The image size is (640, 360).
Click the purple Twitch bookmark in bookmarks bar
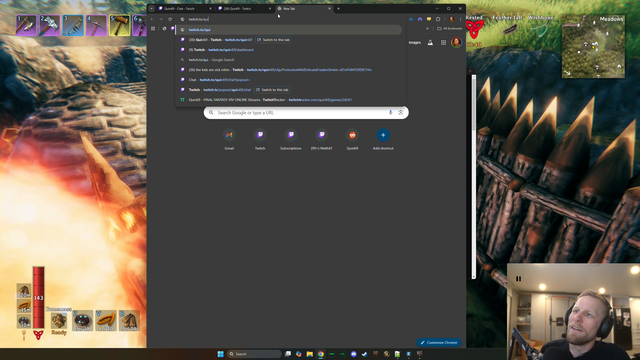tap(172, 29)
